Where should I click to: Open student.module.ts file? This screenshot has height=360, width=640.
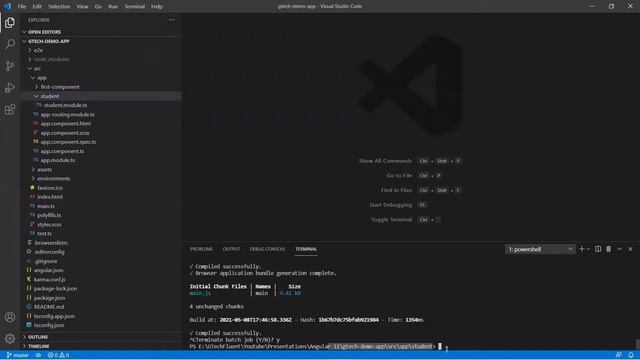pyautogui.click(x=65, y=105)
